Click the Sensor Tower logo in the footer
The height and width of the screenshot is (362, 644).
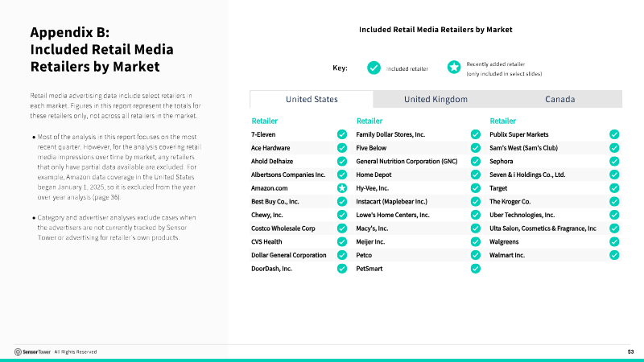coord(32,352)
